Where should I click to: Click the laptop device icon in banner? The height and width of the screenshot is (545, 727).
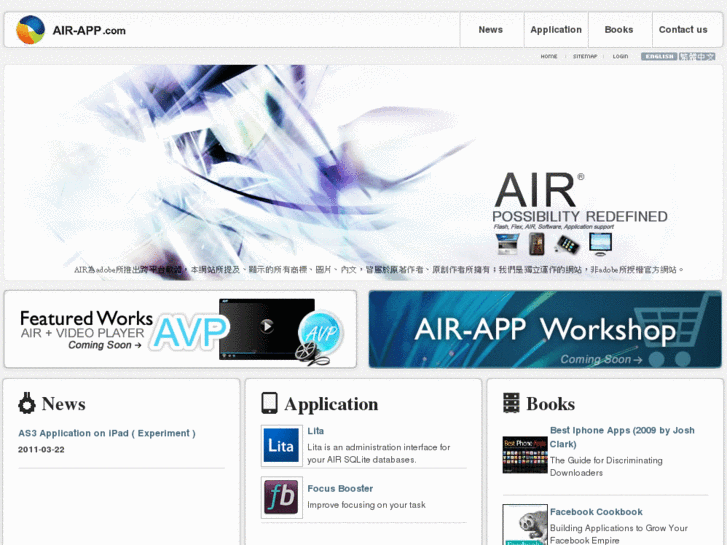point(507,244)
